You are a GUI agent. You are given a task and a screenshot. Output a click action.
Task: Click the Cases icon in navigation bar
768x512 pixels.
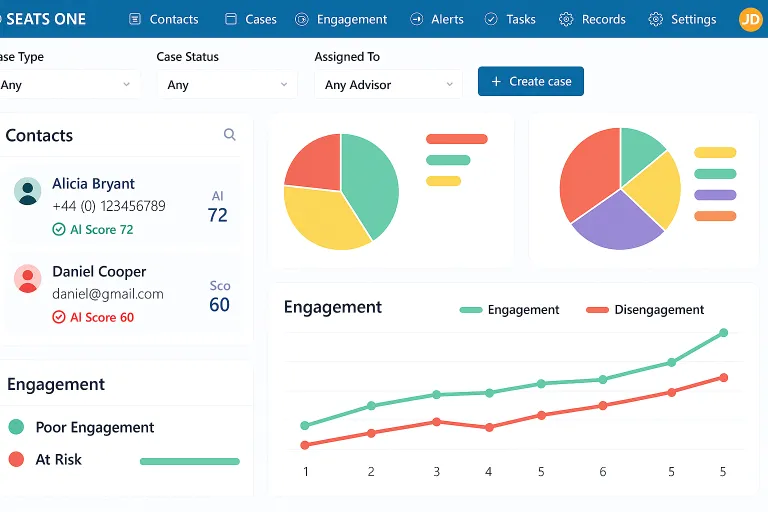click(231, 19)
